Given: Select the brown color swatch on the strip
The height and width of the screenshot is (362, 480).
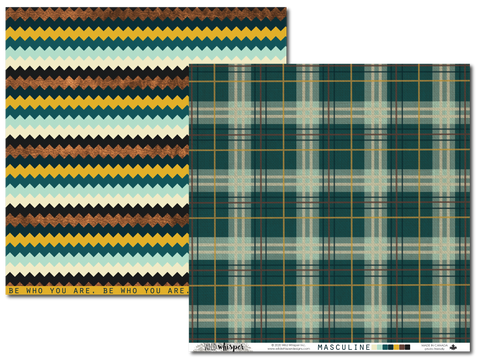Looking at the screenshot, I should [402, 347].
